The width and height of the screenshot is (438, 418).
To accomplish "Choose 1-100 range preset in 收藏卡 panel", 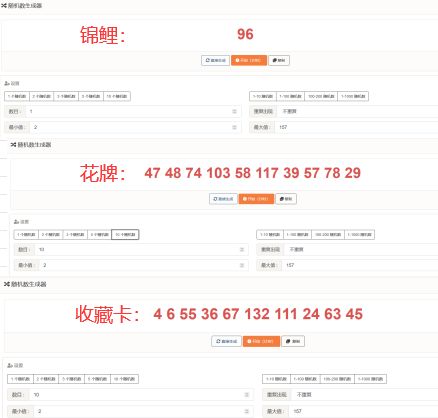I will tap(305, 379).
